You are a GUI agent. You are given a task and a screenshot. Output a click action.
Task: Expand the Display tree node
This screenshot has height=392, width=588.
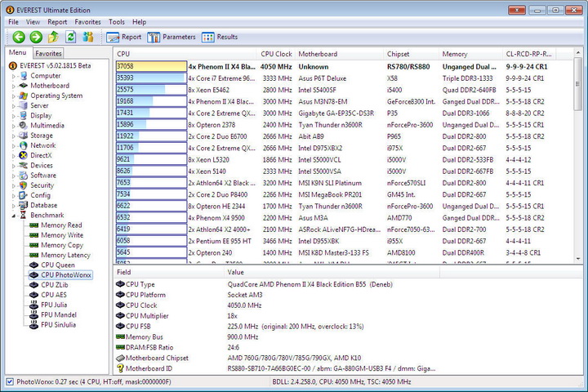pyautogui.click(x=14, y=116)
